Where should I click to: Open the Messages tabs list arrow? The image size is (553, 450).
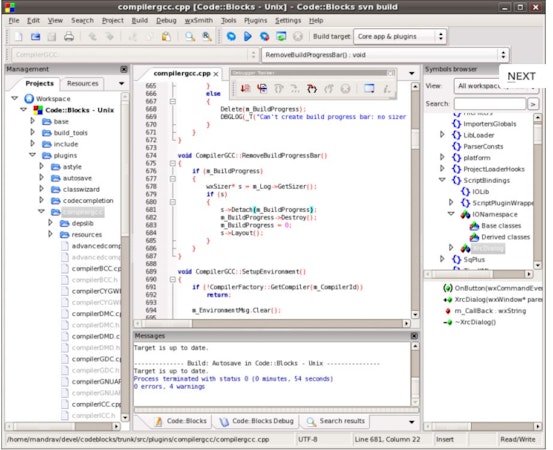(x=412, y=422)
